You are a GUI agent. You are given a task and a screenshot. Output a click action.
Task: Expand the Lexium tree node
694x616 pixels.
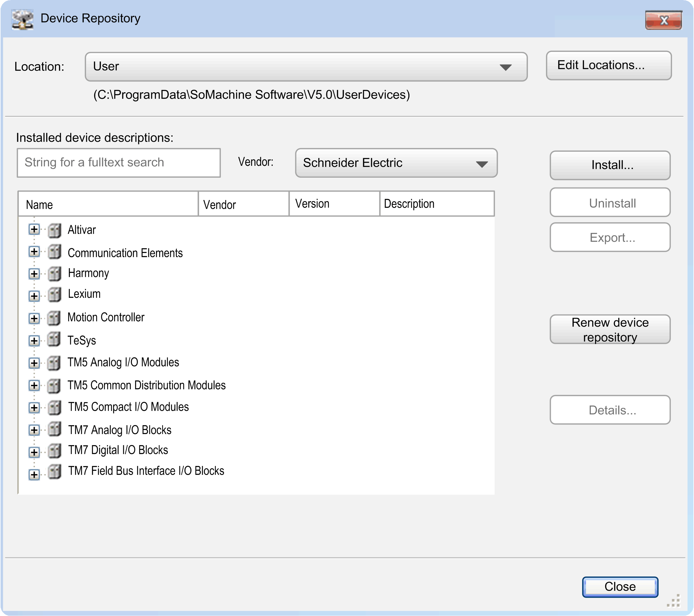coord(34,296)
